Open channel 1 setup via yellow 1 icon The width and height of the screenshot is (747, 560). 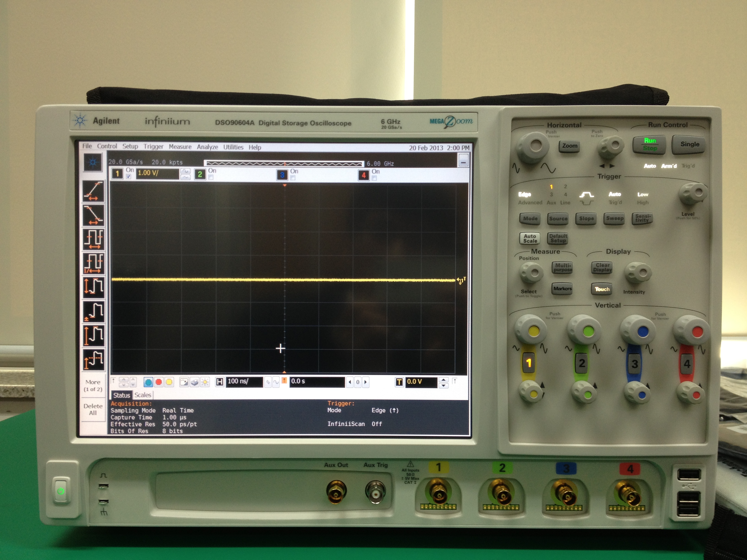117,173
